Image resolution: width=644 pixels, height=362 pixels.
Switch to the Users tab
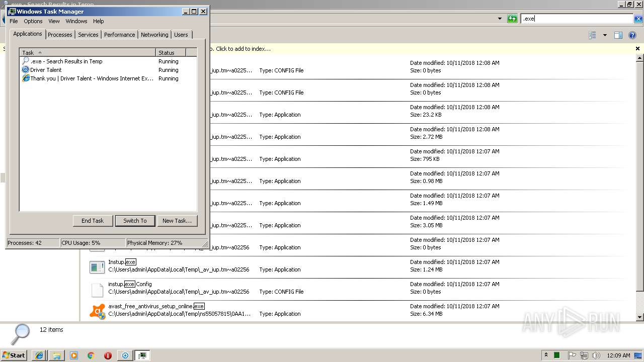click(181, 35)
